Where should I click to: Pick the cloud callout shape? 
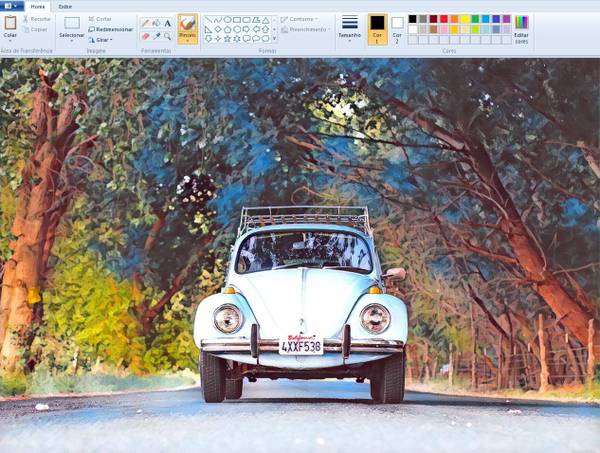[266, 39]
